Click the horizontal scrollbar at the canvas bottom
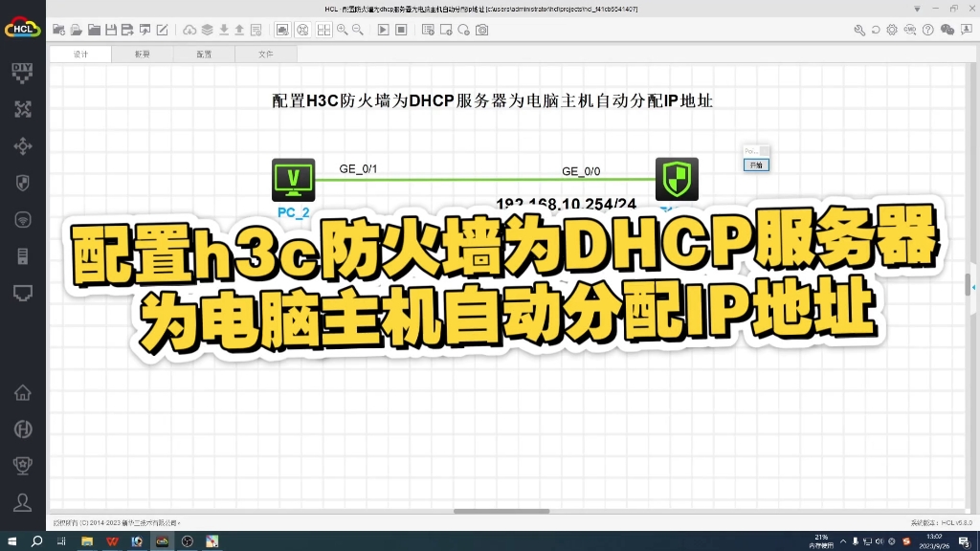Screen dimensions: 980x551 click(x=501, y=511)
